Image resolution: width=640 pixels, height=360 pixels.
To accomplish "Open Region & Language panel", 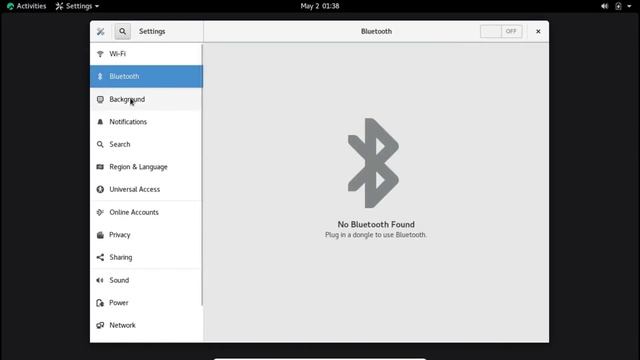I will tap(146, 167).
